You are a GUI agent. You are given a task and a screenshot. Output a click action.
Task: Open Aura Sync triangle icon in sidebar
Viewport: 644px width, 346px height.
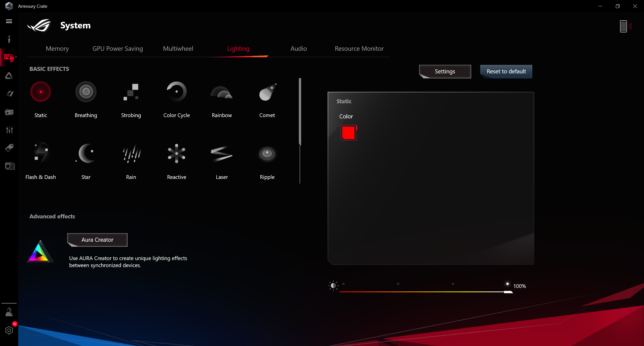(x=9, y=76)
